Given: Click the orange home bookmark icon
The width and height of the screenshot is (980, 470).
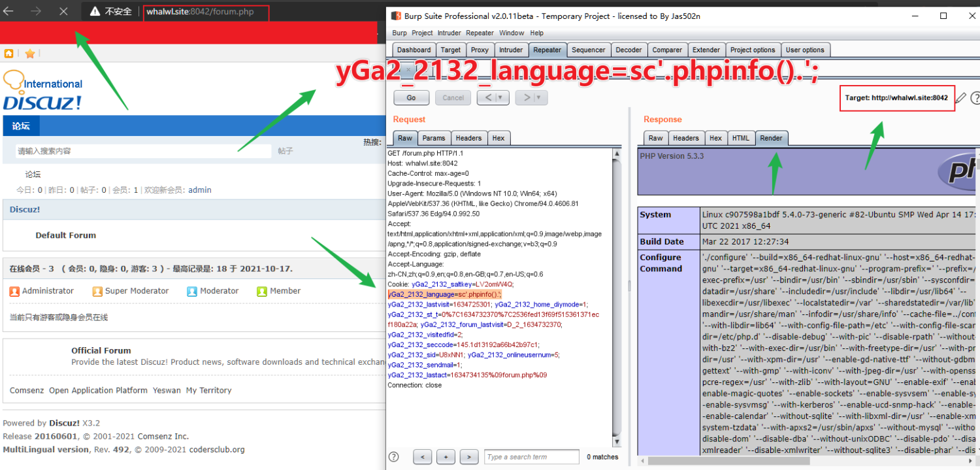Looking at the screenshot, I should (x=9, y=54).
